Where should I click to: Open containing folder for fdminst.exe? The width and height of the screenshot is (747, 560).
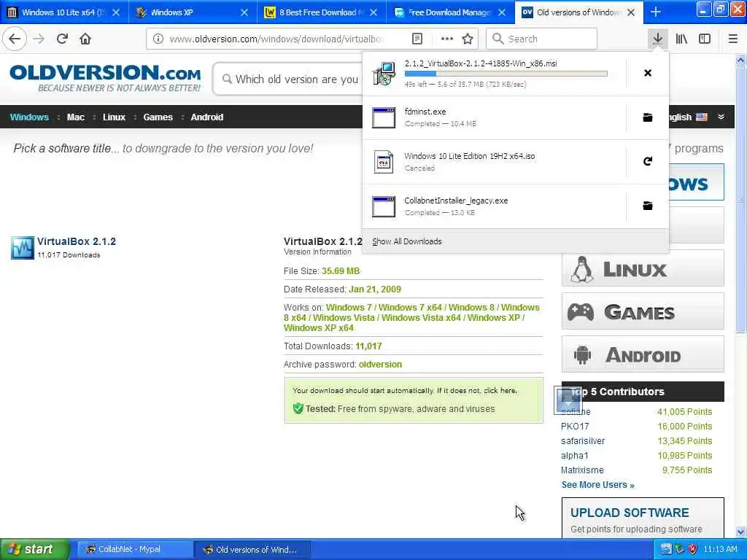pos(648,117)
